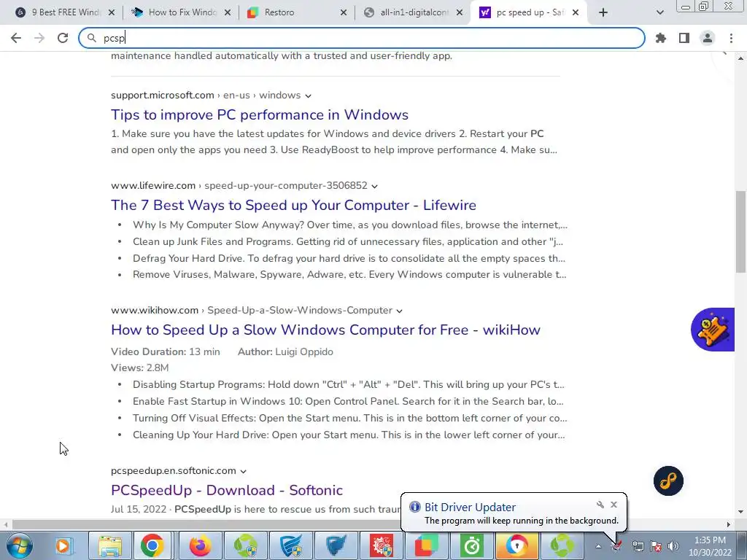
Task: Click the www.wikihow.com URL text
Action: pyautogui.click(x=155, y=311)
